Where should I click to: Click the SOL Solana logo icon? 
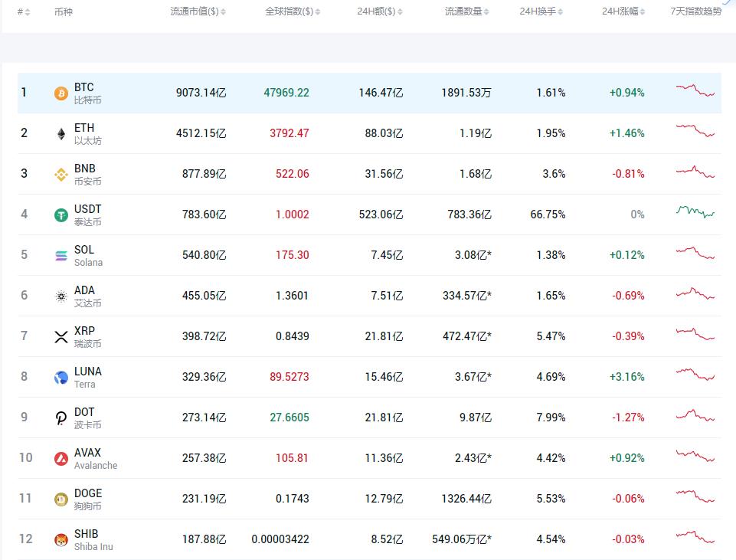tap(61, 256)
